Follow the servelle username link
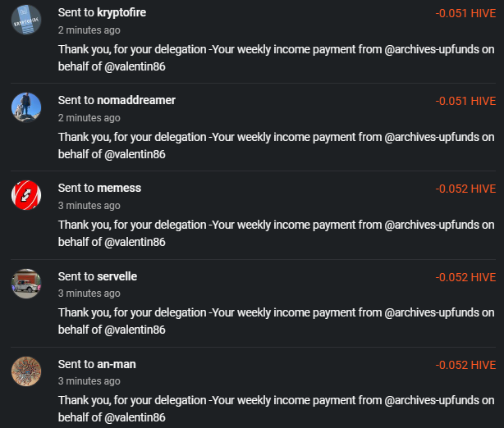Screen dimensions: 504x428 click(117, 276)
